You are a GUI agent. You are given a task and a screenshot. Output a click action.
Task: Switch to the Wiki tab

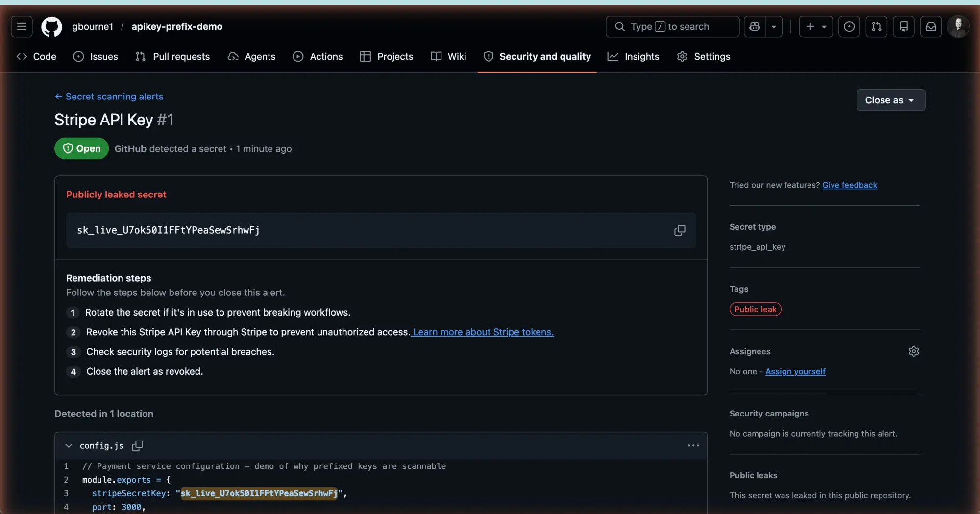[448, 56]
